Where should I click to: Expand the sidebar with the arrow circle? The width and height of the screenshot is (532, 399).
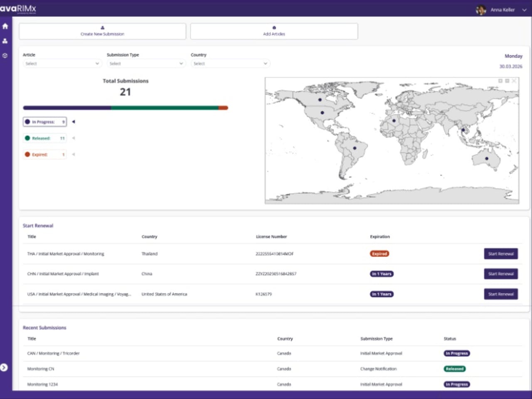point(4,367)
